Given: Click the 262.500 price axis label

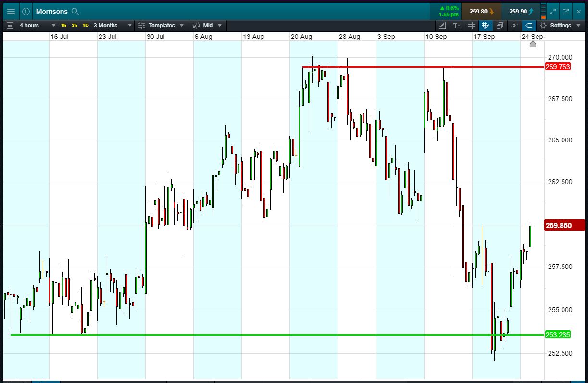Looking at the screenshot, I should pyautogui.click(x=560, y=182).
